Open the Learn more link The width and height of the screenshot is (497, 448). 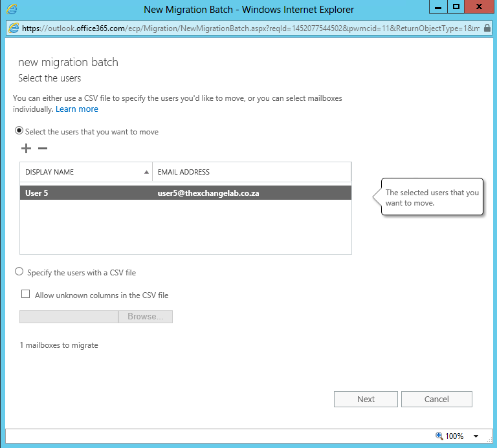(x=77, y=109)
